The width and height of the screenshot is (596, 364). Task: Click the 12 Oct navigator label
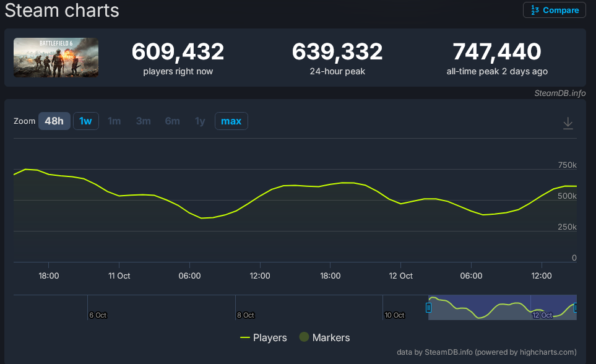(542, 315)
